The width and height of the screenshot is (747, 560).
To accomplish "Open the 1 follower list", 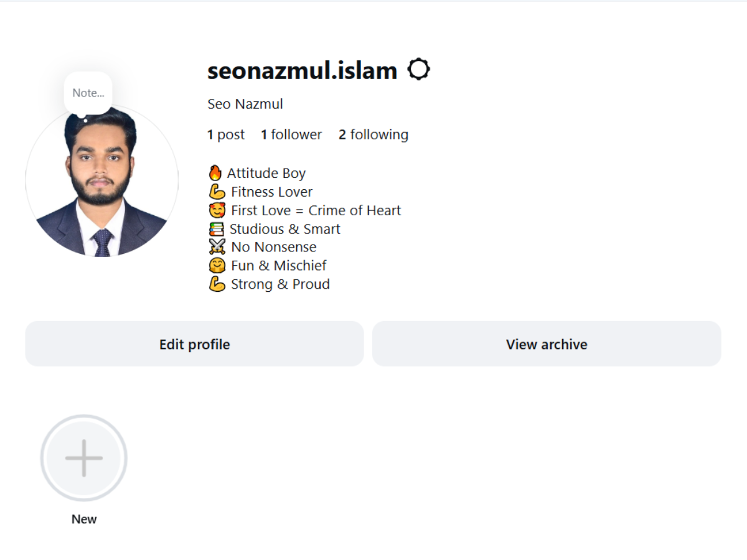I will coord(291,134).
